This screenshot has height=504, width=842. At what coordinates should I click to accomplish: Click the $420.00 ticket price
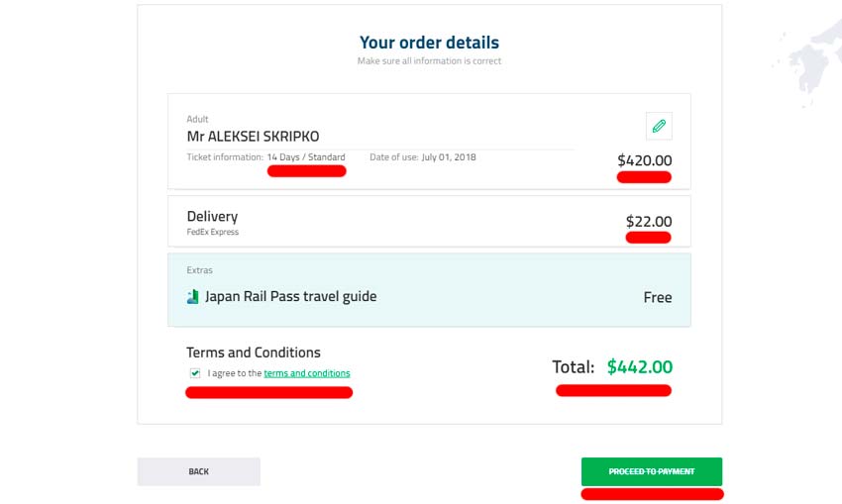[x=644, y=160]
